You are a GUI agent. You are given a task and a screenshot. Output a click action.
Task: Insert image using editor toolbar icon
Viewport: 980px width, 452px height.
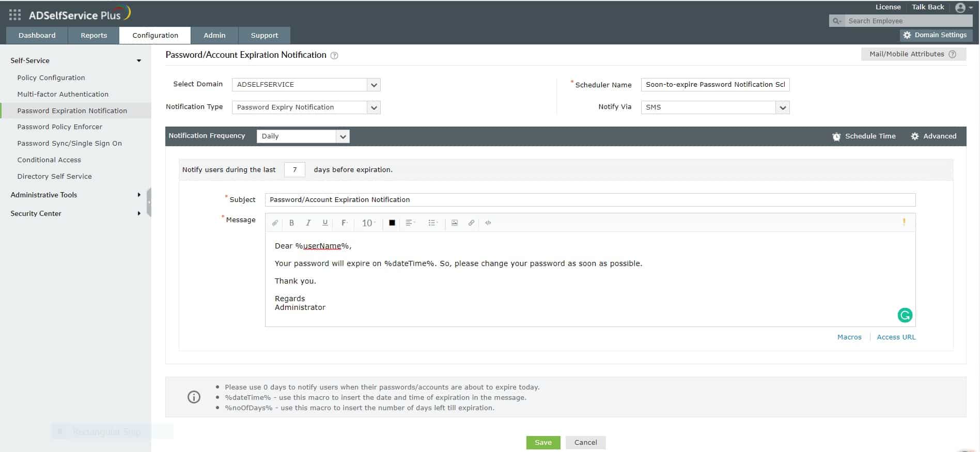(455, 223)
